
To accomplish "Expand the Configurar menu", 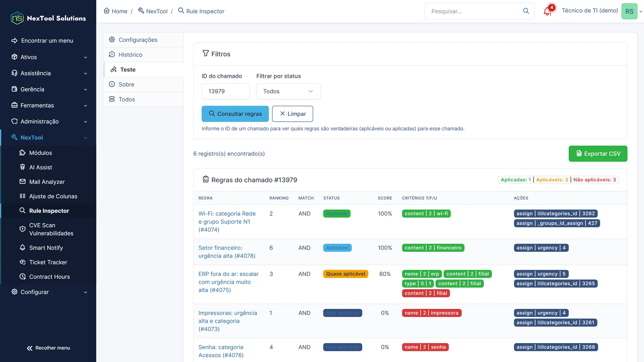I will pyautogui.click(x=48, y=292).
